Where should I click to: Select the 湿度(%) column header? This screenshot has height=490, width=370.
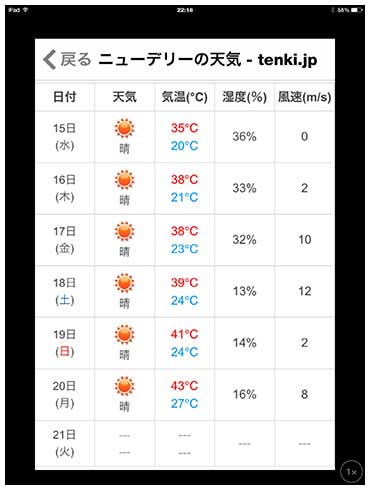click(x=244, y=97)
